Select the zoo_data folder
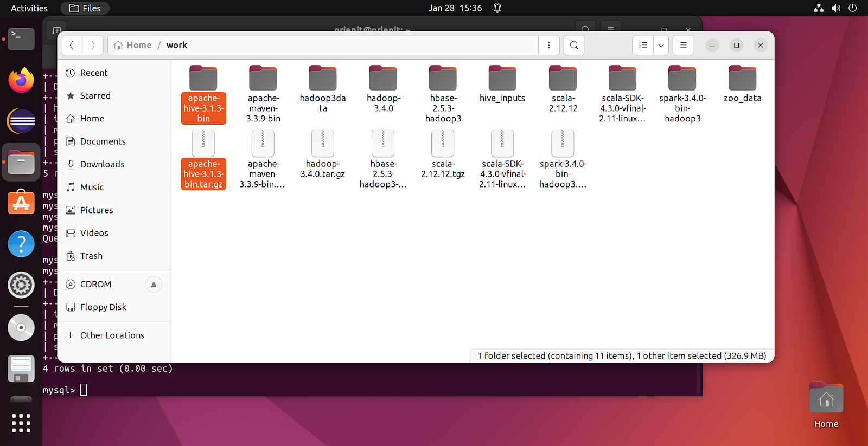Viewport: 868px width, 446px height. point(742,85)
